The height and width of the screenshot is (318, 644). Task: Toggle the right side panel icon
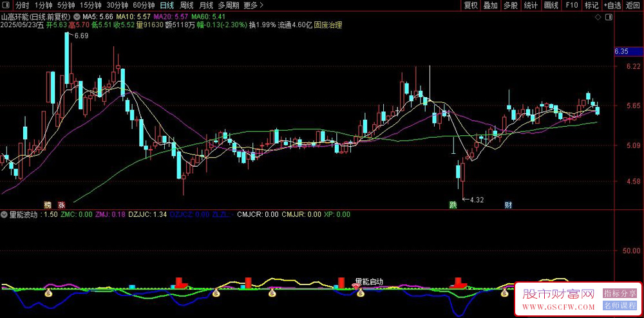tap(609, 17)
